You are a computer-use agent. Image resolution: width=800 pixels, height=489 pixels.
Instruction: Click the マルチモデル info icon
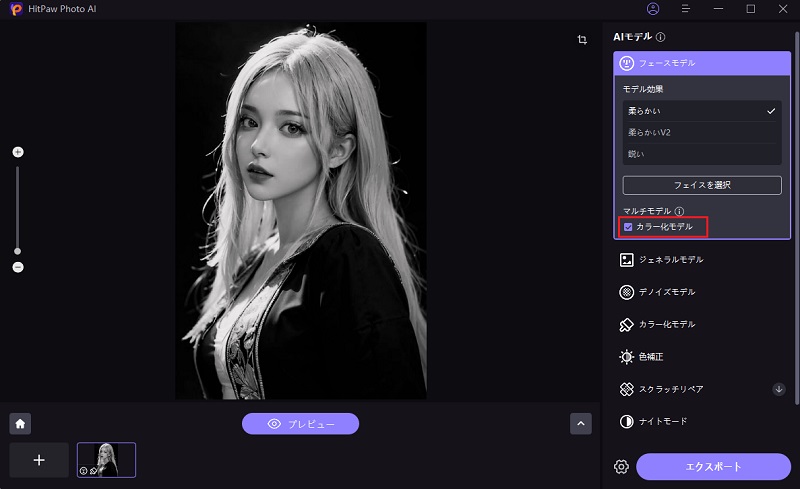point(679,211)
